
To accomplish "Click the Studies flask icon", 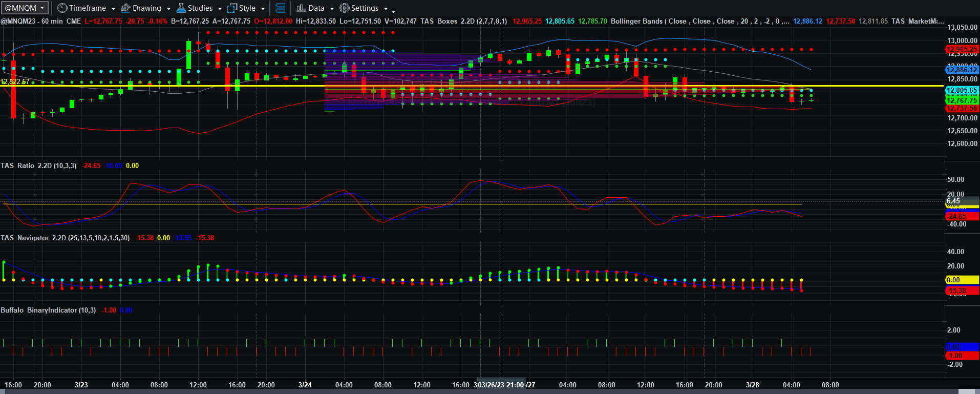I will click(x=181, y=8).
